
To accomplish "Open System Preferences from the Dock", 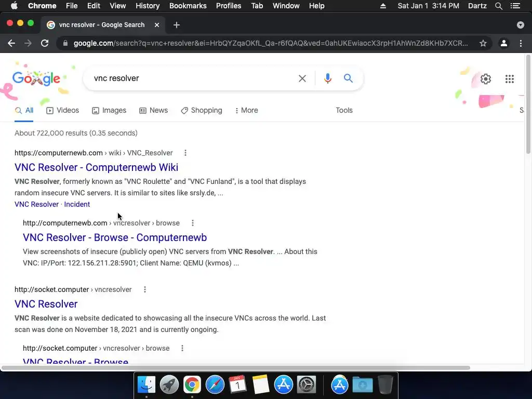I will (x=307, y=385).
